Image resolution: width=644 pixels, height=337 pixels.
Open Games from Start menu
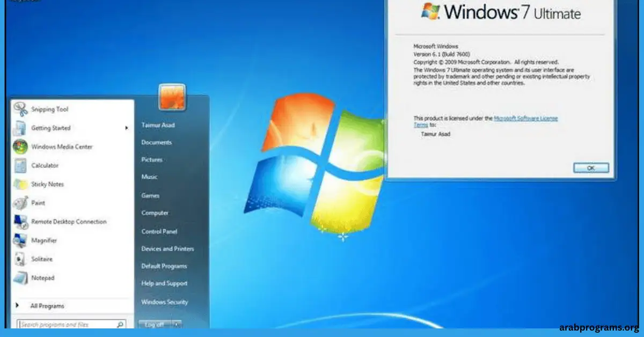pos(150,196)
